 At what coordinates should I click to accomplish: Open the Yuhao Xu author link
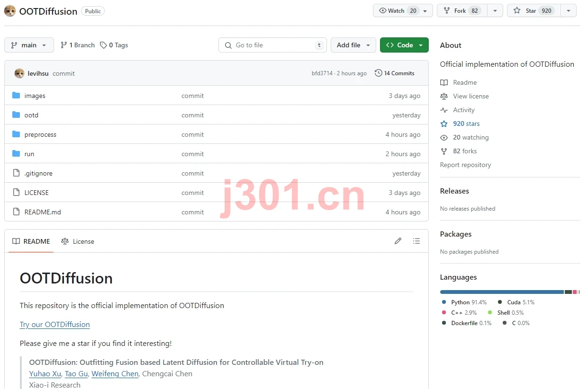tap(45, 374)
